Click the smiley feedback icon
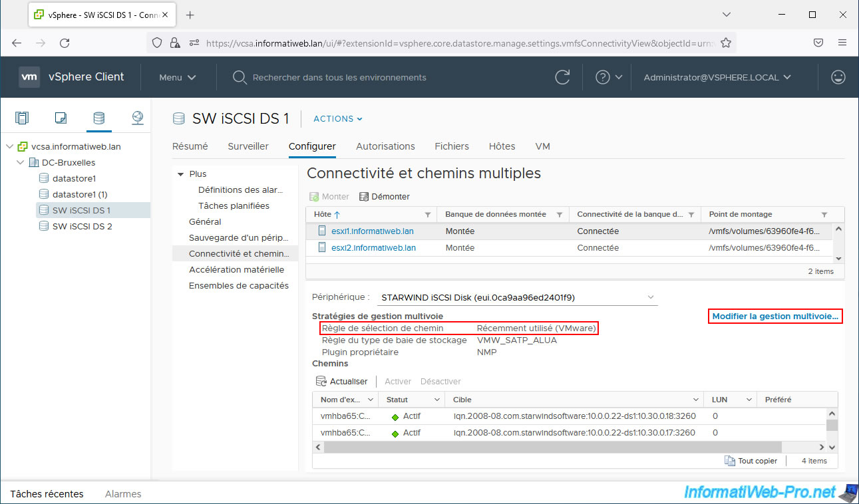 pyautogui.click(x=838, y=77)
